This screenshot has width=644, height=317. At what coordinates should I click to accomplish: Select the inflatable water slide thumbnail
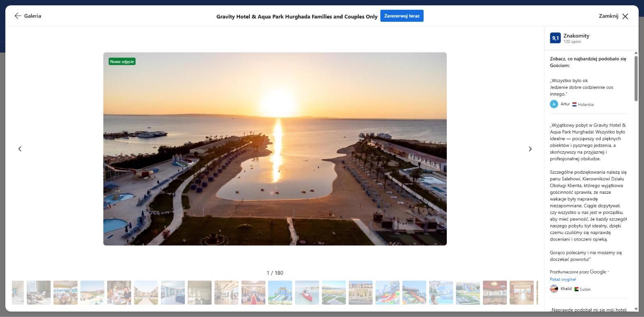(280, 293)
